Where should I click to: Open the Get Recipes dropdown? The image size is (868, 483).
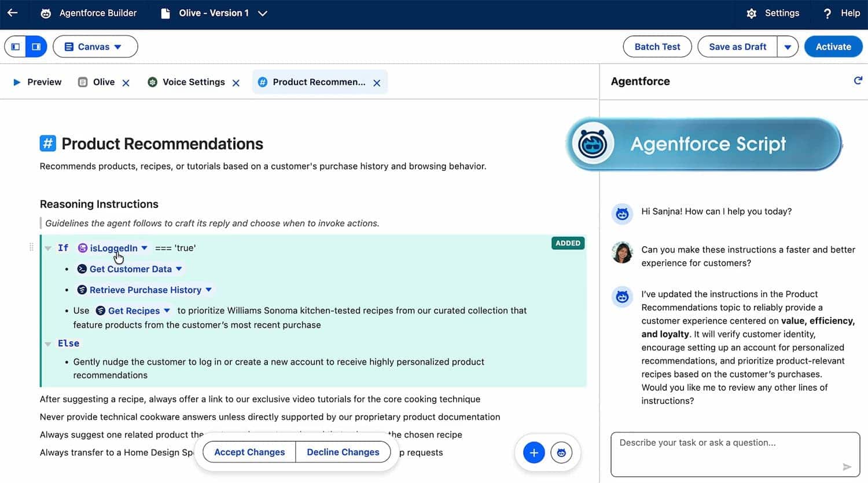[x=167, y=310]
